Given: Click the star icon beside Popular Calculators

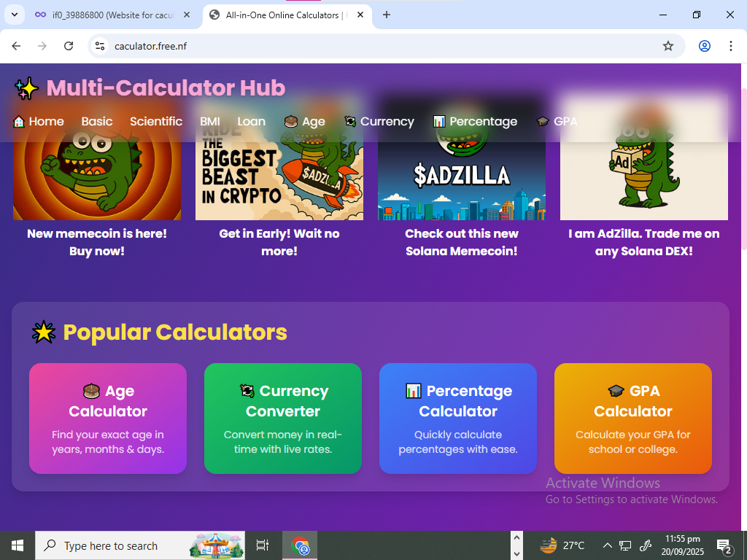Looking at the screenshot, I should coord(44,332).
